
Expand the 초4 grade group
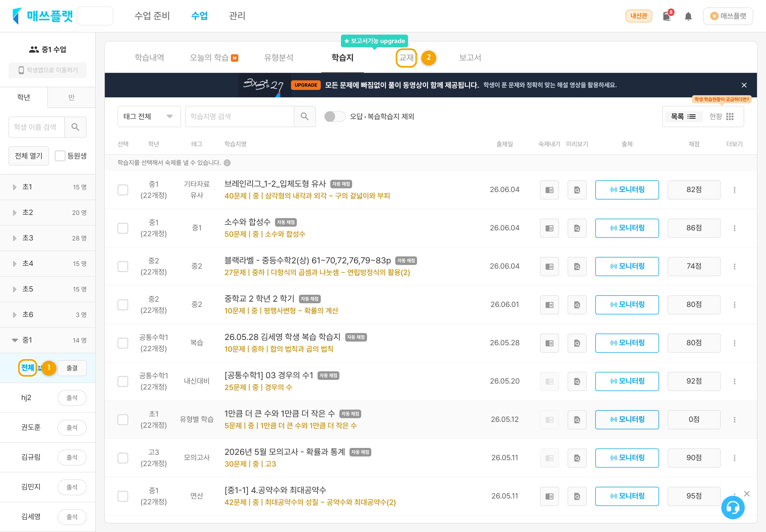[x=48, y=264]
